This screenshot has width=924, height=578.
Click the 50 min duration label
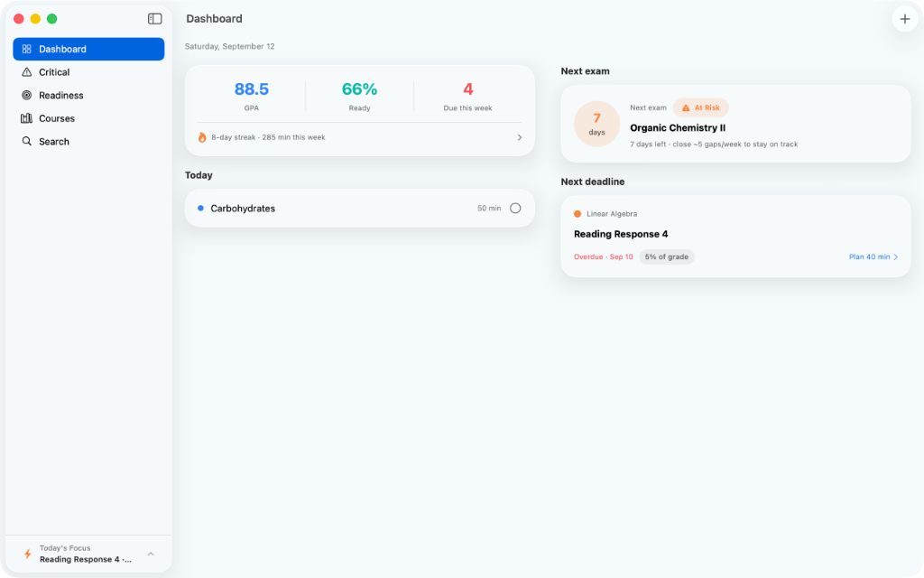tap(489, 209)
